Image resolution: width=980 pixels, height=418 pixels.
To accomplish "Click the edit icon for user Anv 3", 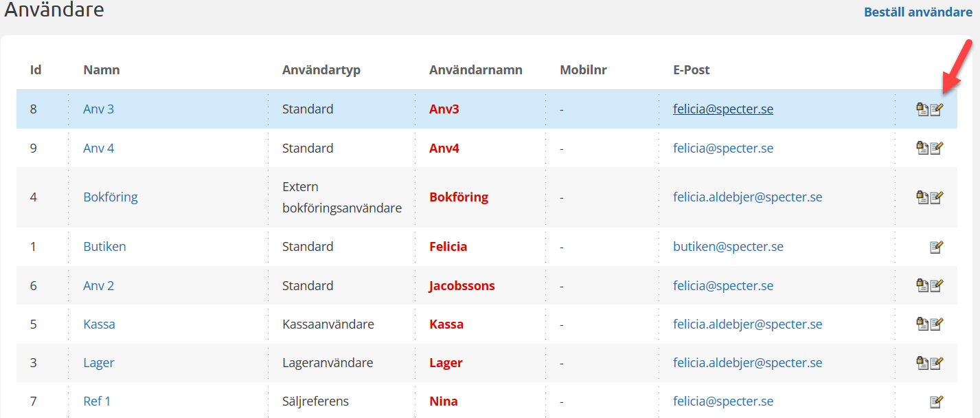I will pos(937,109).
